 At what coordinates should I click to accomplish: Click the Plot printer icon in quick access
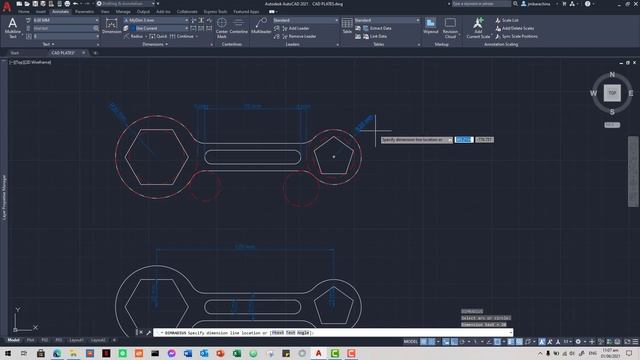click(x=67, y=4)
